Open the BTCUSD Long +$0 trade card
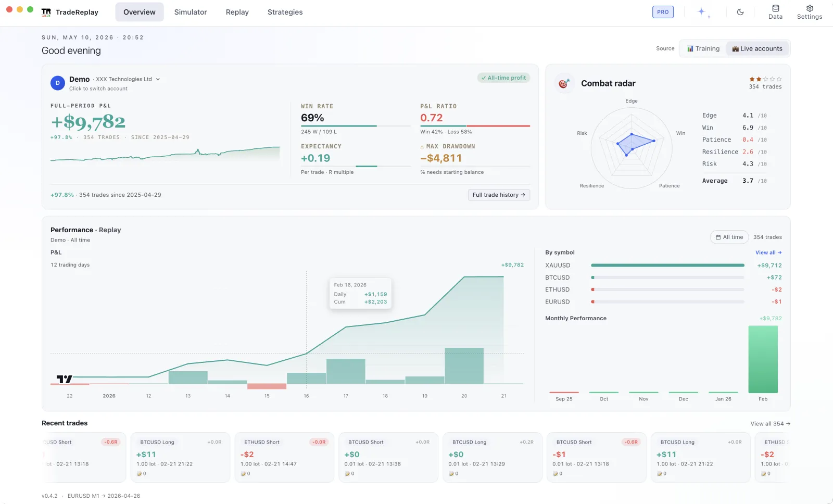Viewport: 833px width, 504px height. point(493,457)
